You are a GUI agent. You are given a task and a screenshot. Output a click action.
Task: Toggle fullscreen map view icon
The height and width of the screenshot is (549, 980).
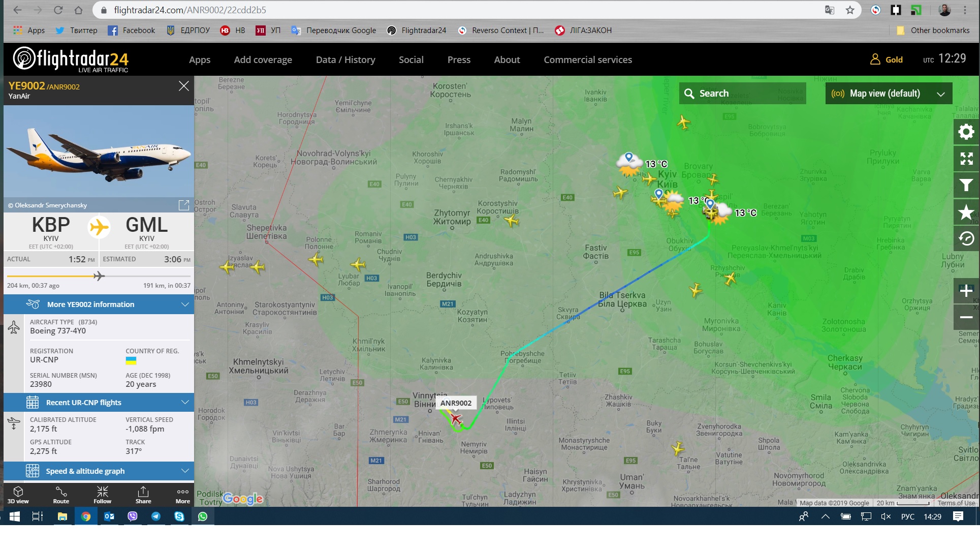tap(966, 159)
